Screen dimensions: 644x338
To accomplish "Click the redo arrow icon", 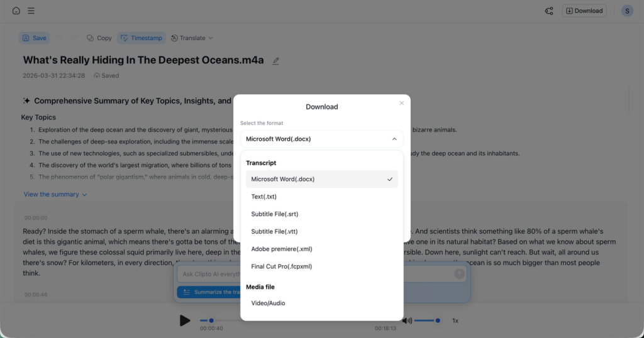I will point(74,38).
